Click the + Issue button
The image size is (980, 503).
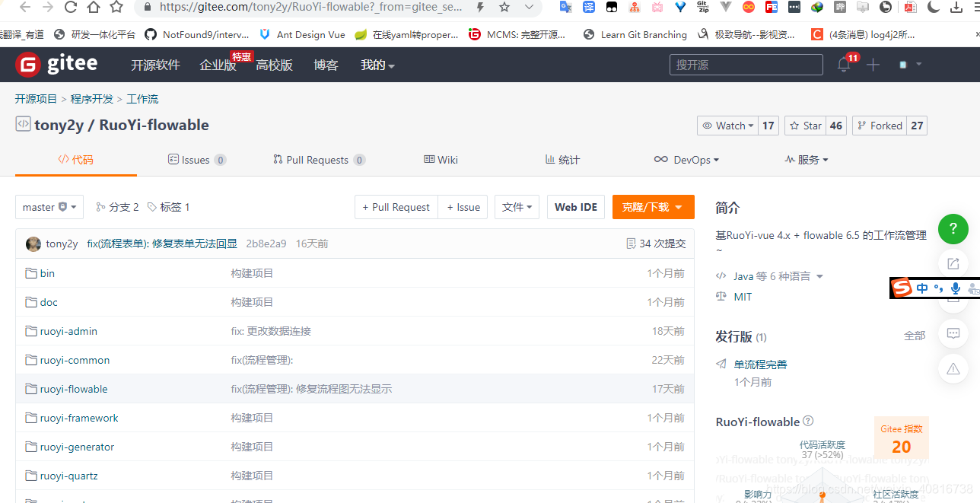point(463,207)
